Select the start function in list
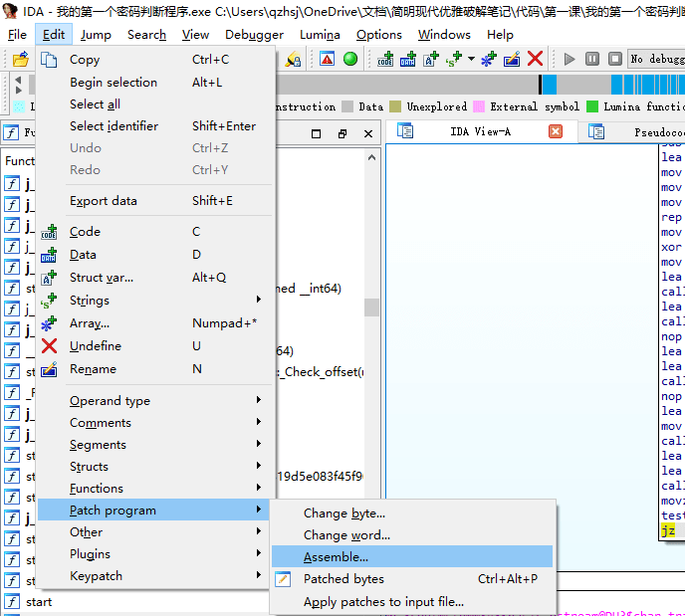This screenshot has height=616, width=685. (40, 602)
